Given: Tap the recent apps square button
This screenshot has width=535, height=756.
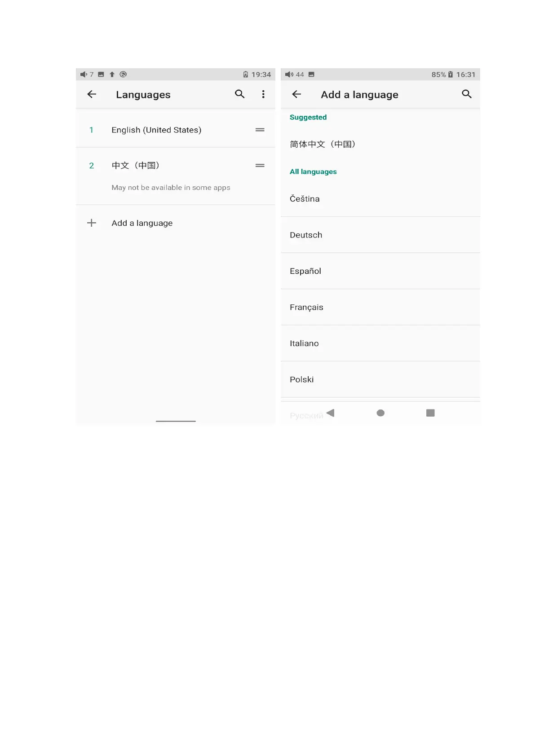Looking at the screenshot, I should pos(430,413).
